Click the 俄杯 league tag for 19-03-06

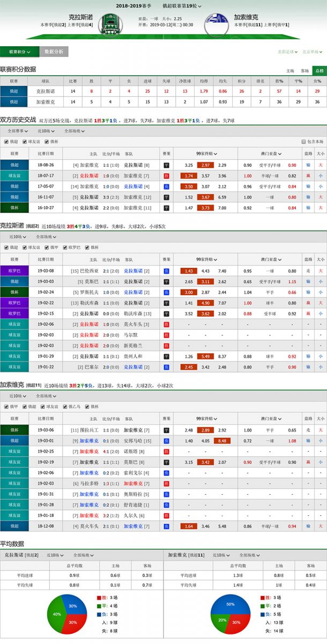pos(14,430)
